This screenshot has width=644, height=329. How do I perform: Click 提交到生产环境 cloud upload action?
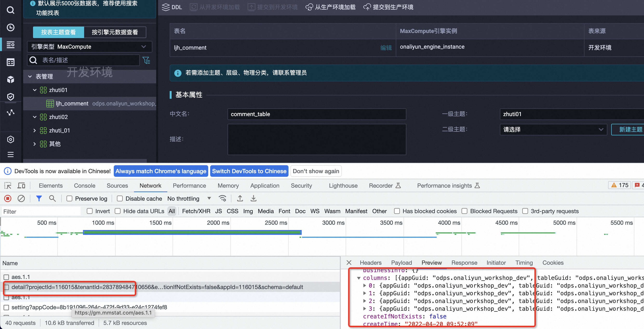[x=388, y=7]
